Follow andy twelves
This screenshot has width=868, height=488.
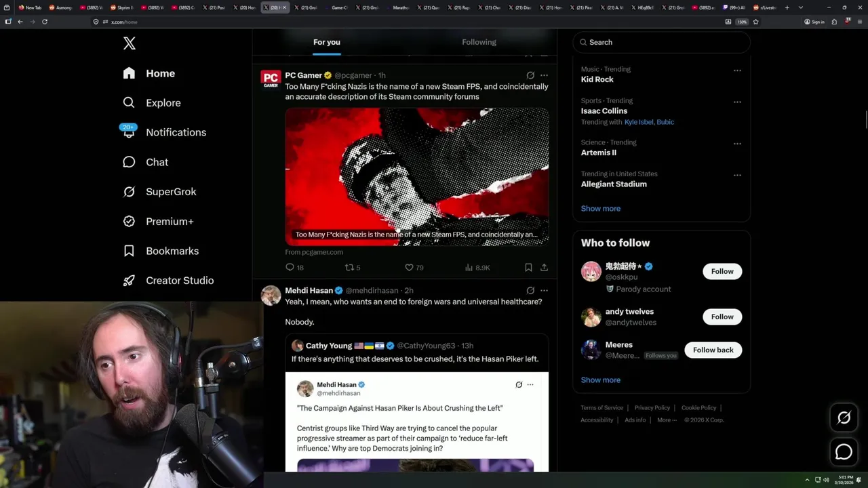pos(722,317)
